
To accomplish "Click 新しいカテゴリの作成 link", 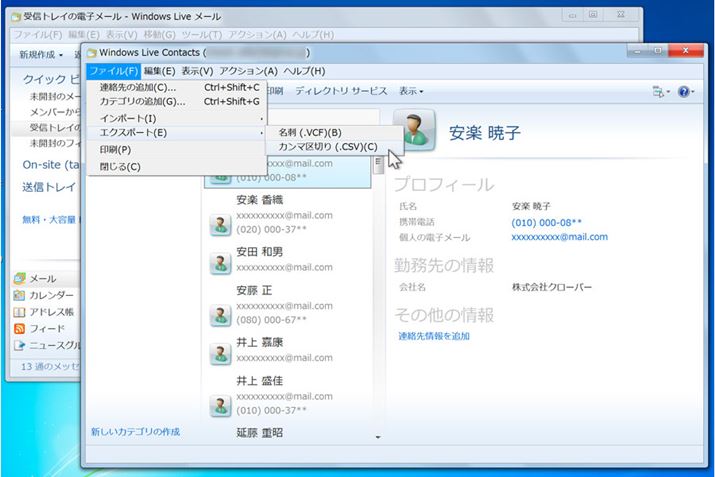I will click(x=135, y=431).
